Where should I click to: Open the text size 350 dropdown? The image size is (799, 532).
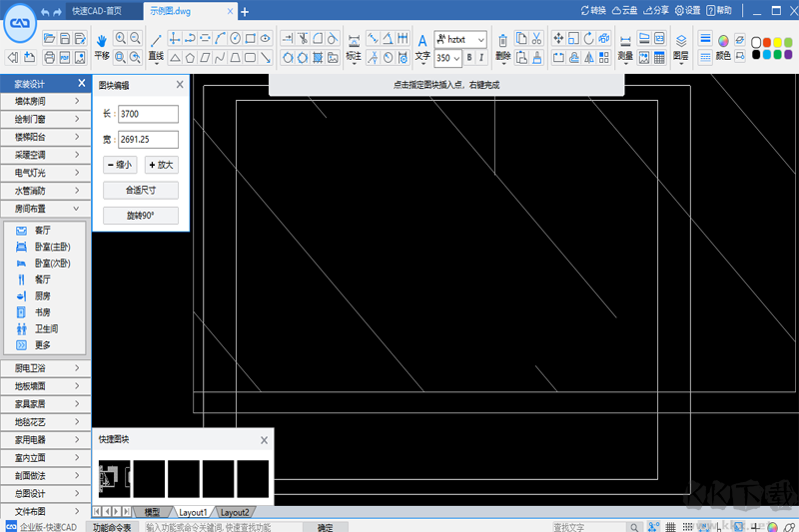point(447,58)
